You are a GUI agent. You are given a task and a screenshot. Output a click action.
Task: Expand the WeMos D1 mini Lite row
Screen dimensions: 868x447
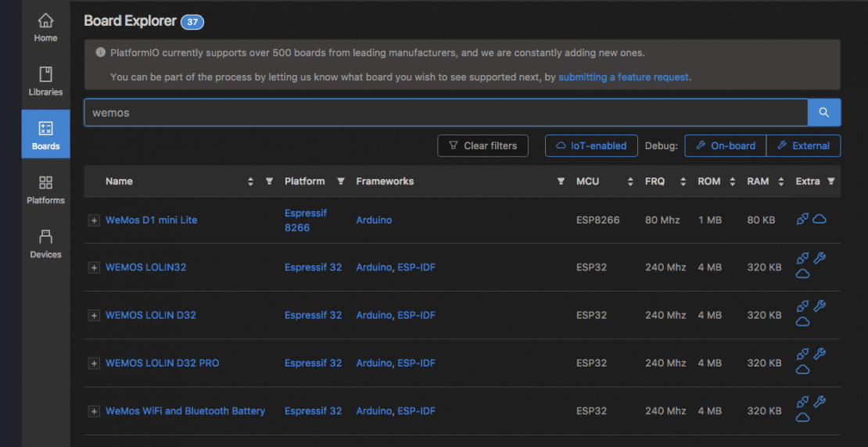click(94, 220)
